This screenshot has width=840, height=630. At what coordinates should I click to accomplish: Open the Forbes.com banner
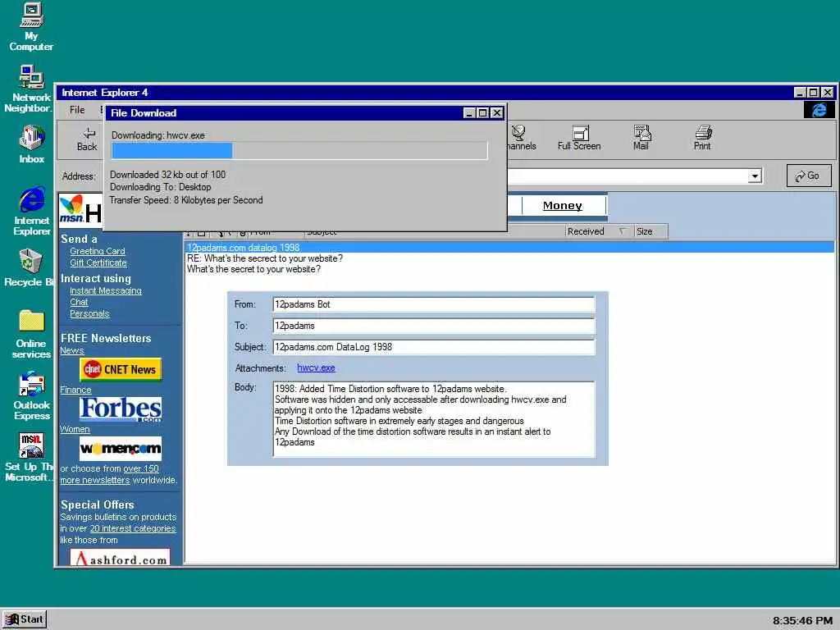[x=121, y=409]
